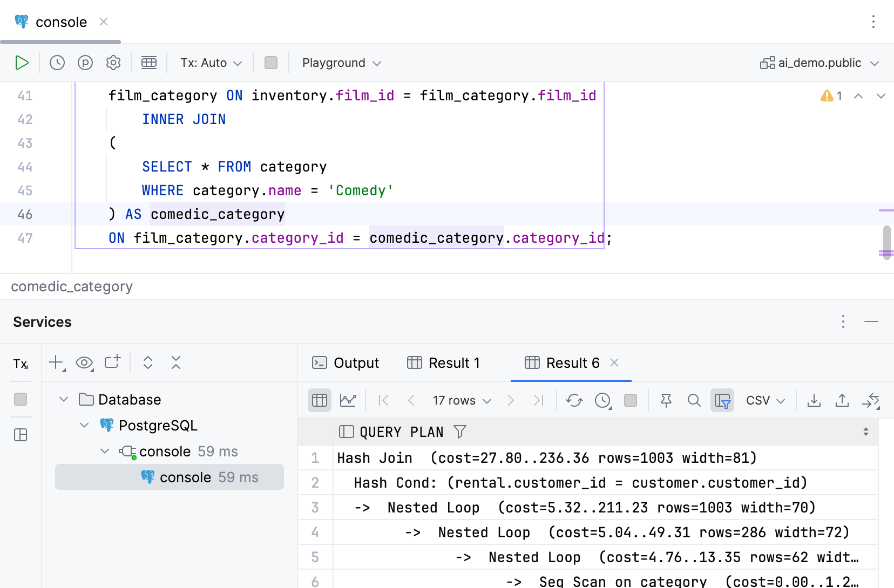894x588 pixels.
Task: Open the CSV data extractor dropdown
Action: pos(765,400)
